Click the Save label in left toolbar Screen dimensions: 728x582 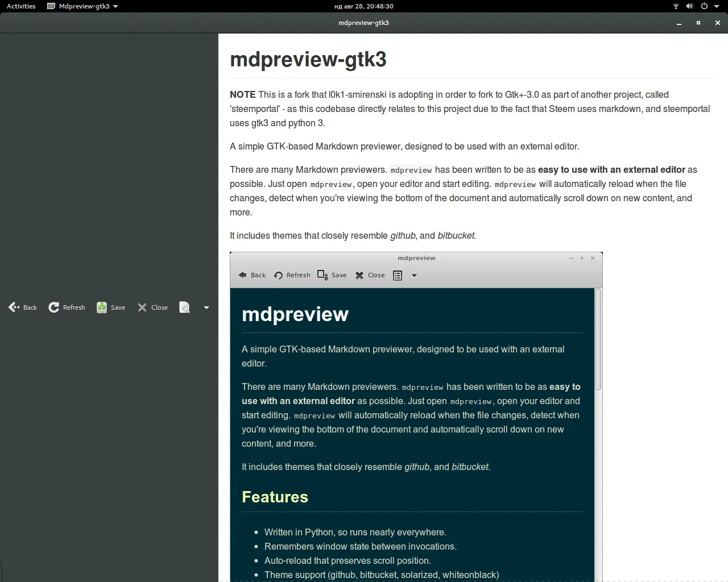pyautogui.click(x=118, y=307)
